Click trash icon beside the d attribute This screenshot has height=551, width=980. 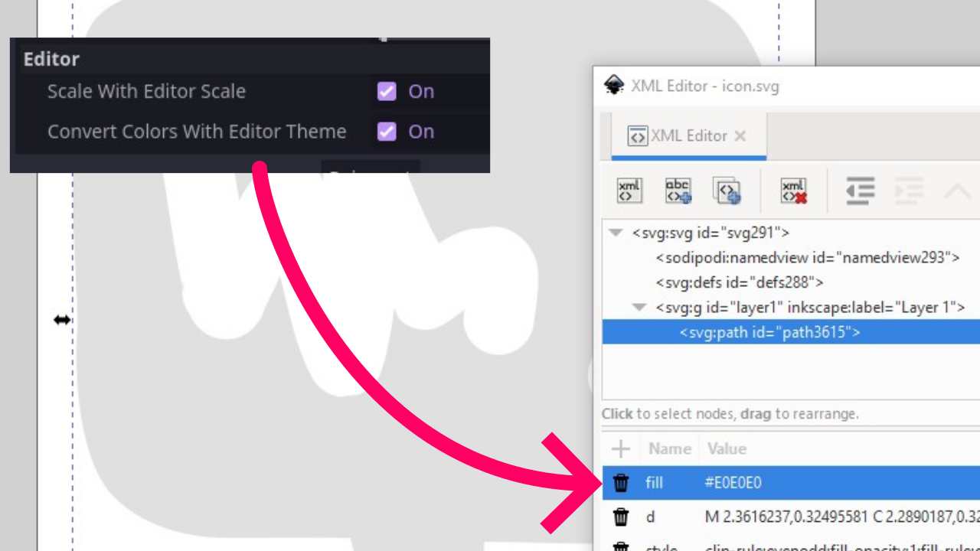coord(621,517)
